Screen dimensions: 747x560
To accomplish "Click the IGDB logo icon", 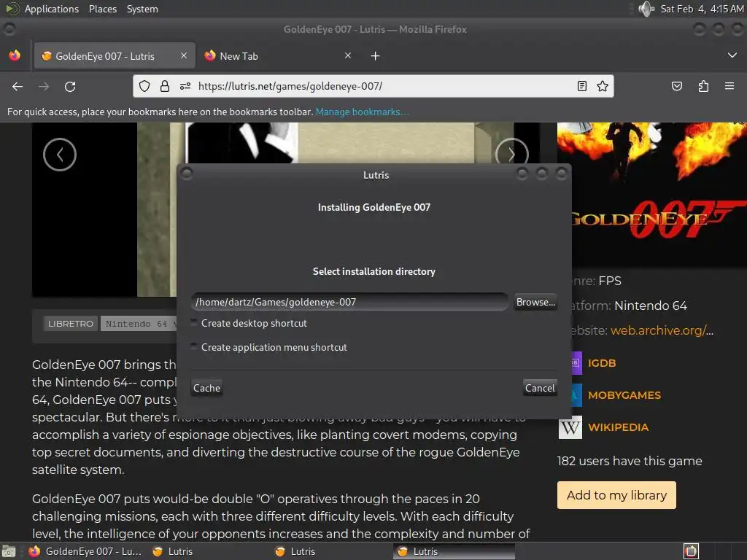I will click(x=576, y=363).
